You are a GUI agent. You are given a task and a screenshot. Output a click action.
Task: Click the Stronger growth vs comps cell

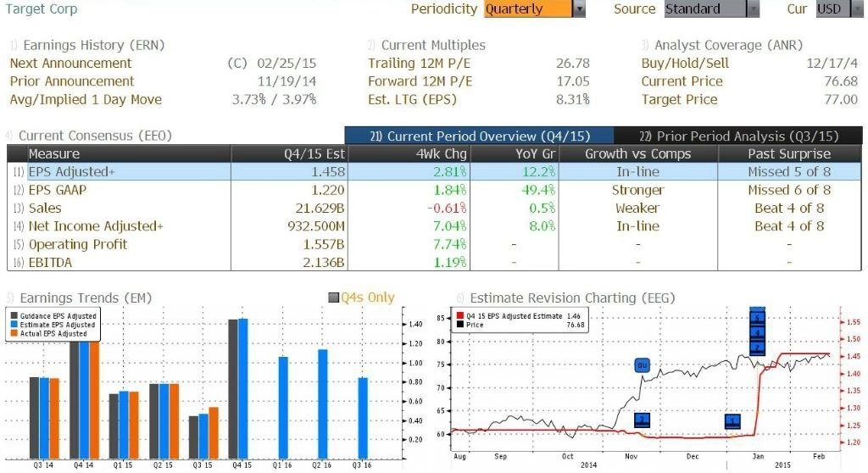click(637, 190)
